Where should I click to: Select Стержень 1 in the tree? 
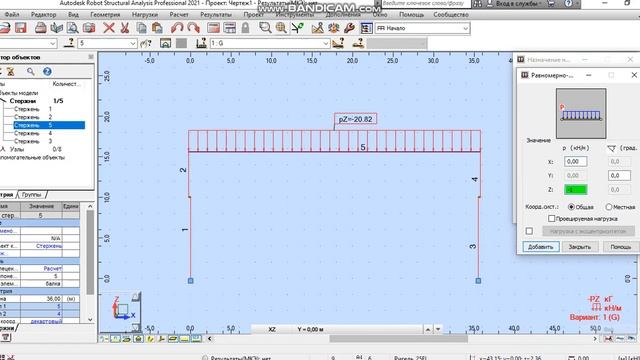pos(33,109)
